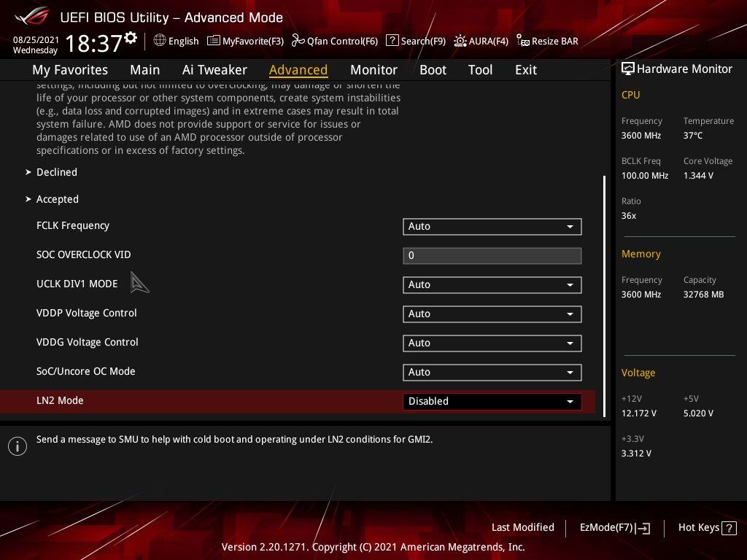Image resolution: width=747 pixels, height=560 pixels.
Task: Click the 08/25/2021 date text
Action: tap(36, 40)
